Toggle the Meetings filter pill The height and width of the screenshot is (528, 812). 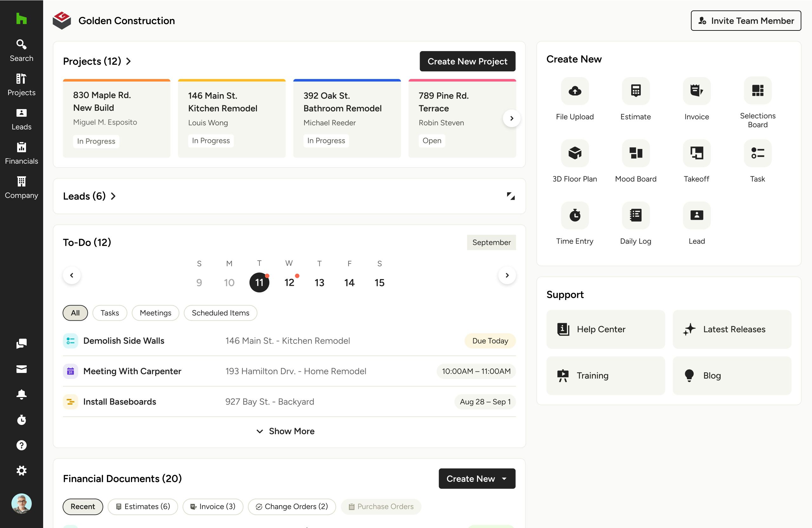click(155, 313)
